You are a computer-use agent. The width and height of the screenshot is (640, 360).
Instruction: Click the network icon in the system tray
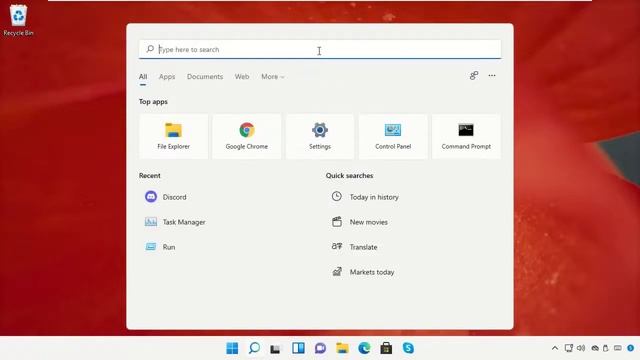(569, 348)
